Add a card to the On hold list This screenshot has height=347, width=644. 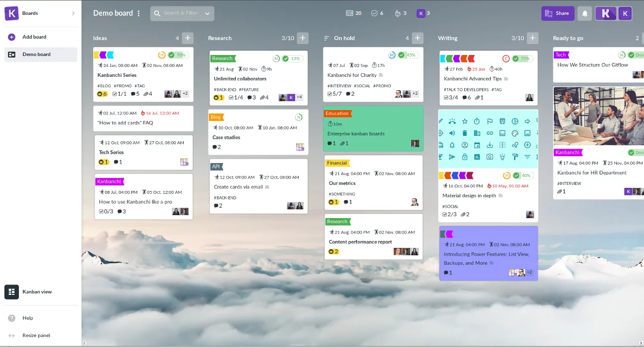click(418, 38)
